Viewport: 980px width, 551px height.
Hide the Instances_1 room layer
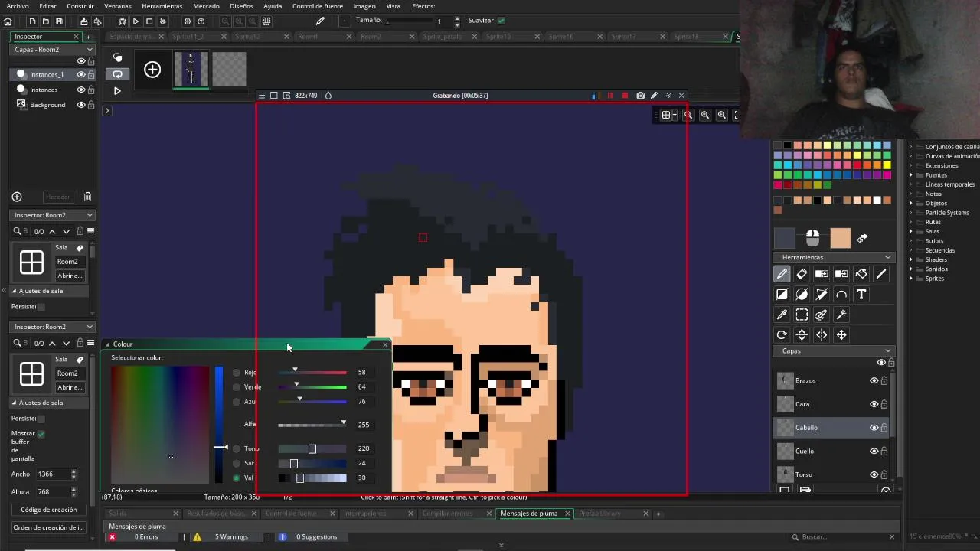tap(80, 74)
